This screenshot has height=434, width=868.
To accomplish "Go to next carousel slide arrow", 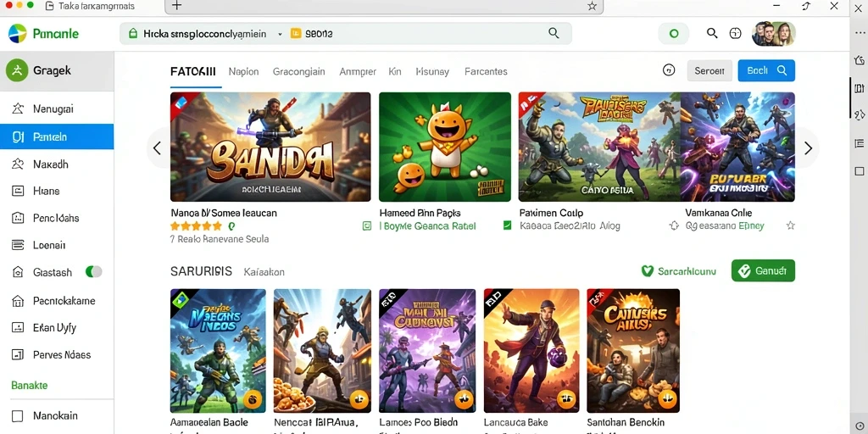I will pyautogui.click(x=808, y=147).
